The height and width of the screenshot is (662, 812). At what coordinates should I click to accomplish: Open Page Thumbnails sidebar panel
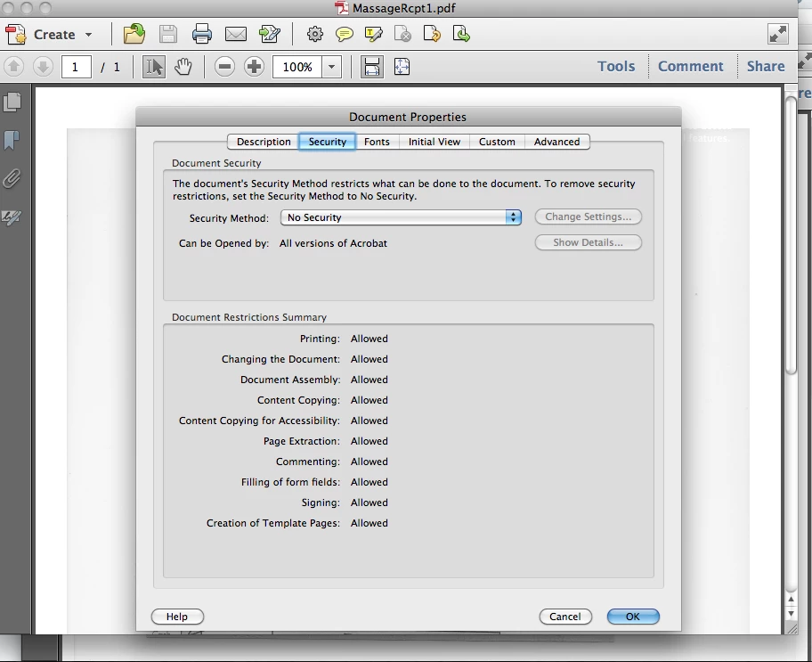click(x=12, y=102)
